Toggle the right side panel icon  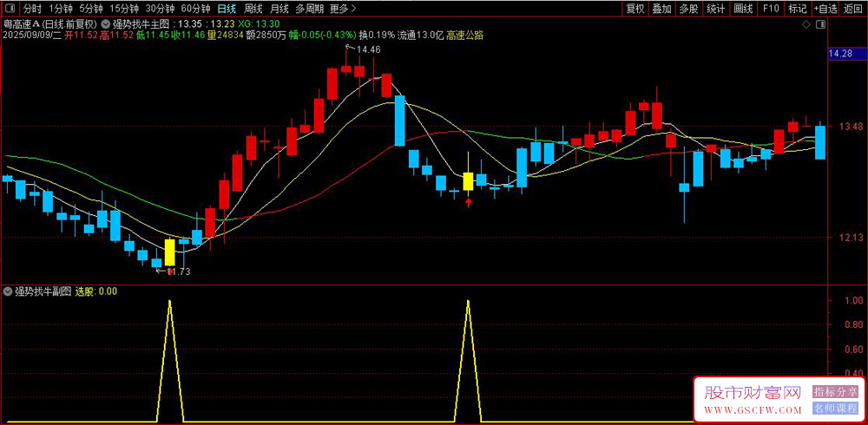click(x=820, y=24)
